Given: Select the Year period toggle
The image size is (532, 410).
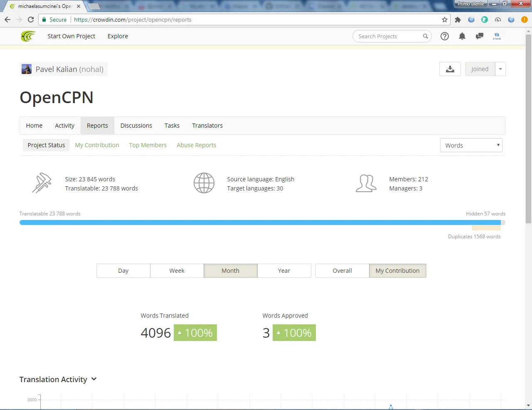Looking at the screenshot, I should [284, 271].
